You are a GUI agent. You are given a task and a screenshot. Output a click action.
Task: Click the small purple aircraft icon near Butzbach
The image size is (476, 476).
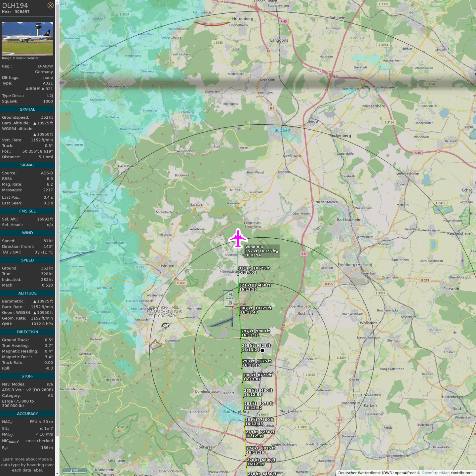tap(239, 128)
